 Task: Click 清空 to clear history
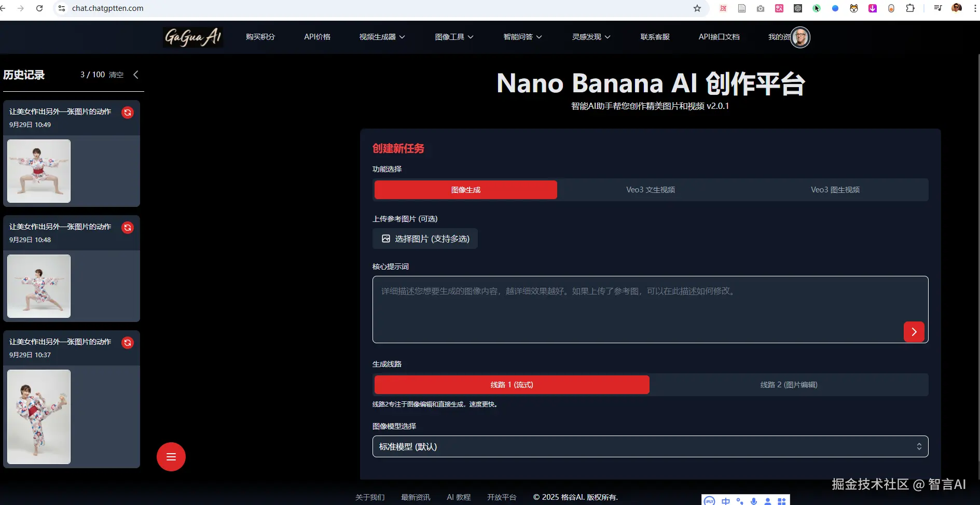tap(116, 75)
